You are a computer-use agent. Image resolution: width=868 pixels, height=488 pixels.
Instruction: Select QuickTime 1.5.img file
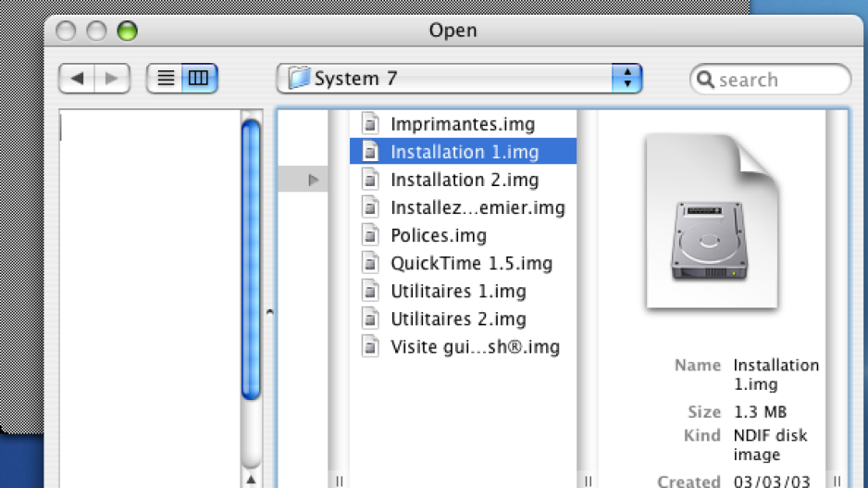point(464,263)
